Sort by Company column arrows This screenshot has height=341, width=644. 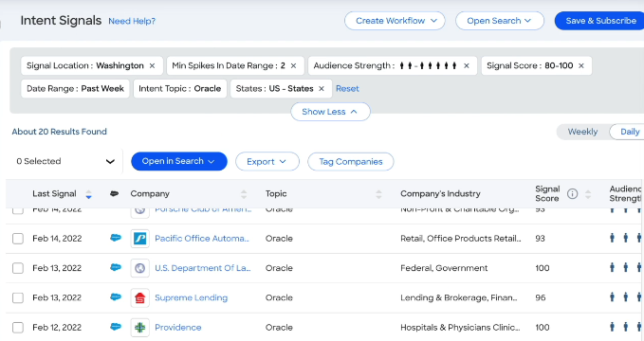[x=244, y=194]
